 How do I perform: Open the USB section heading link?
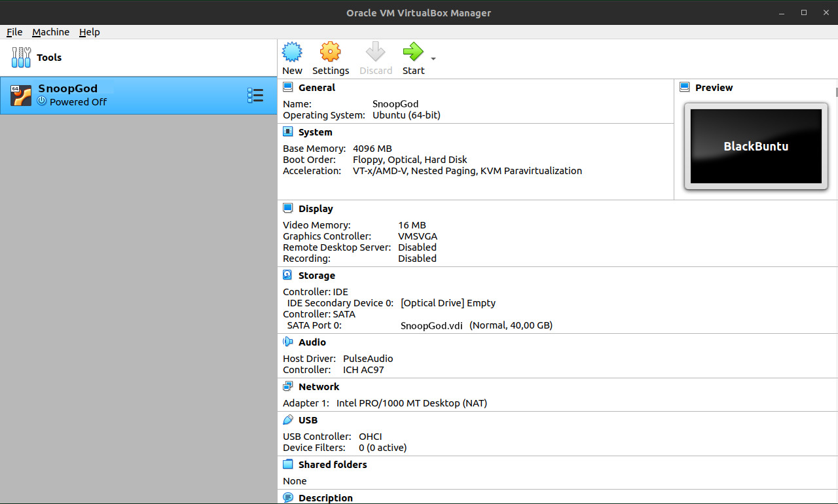[x=308, y=420]
